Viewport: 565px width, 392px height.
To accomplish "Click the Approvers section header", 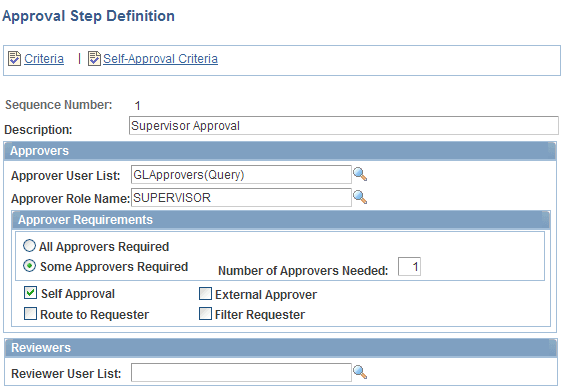I will pyautogui.click(x=280, y=151).
